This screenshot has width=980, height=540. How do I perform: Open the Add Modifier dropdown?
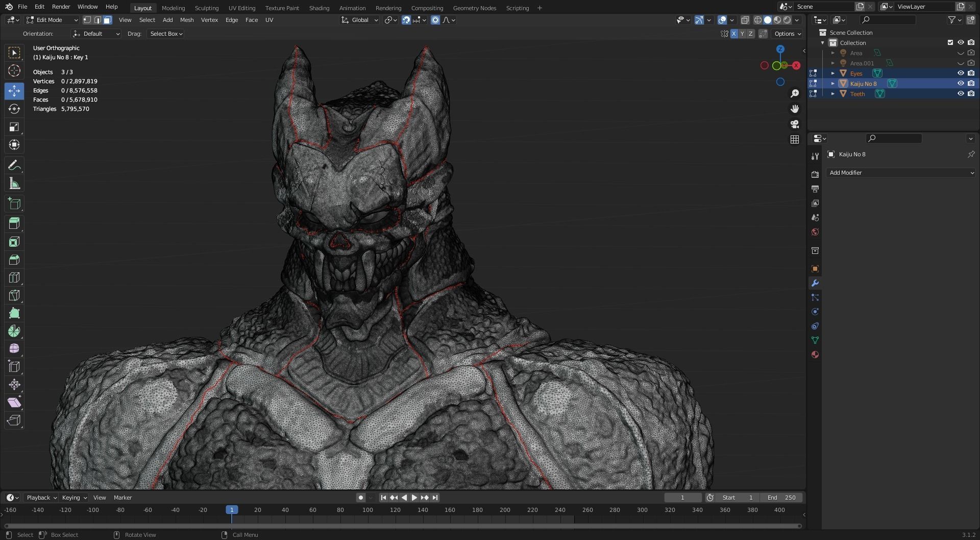(x=901, y=173)
